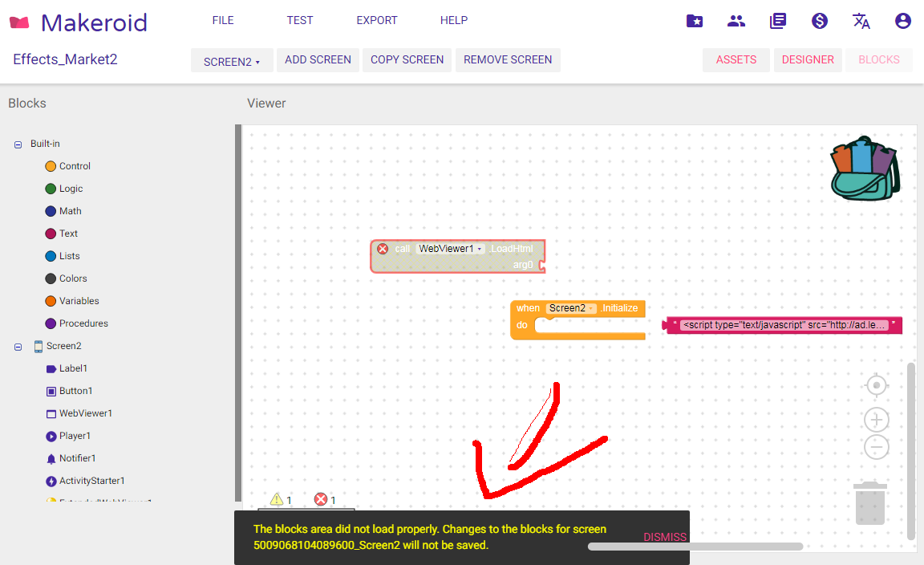Image resolution: width=924 pixels, height=565 pixels.
Task: Open the starred projects folder icon
Action: click(695, 21)
